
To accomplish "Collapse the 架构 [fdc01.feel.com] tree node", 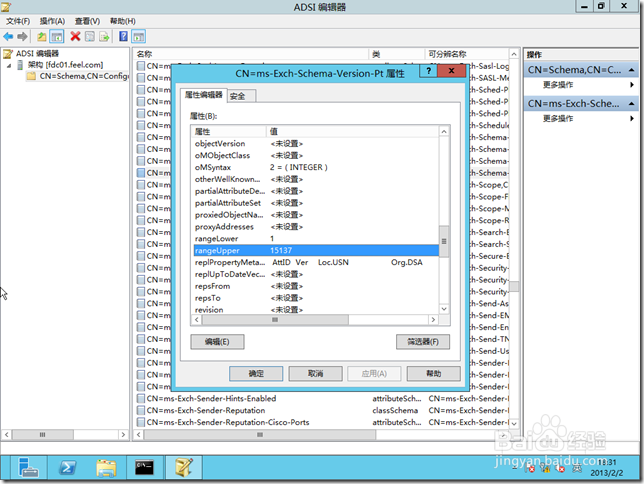I will coord(9,65).
